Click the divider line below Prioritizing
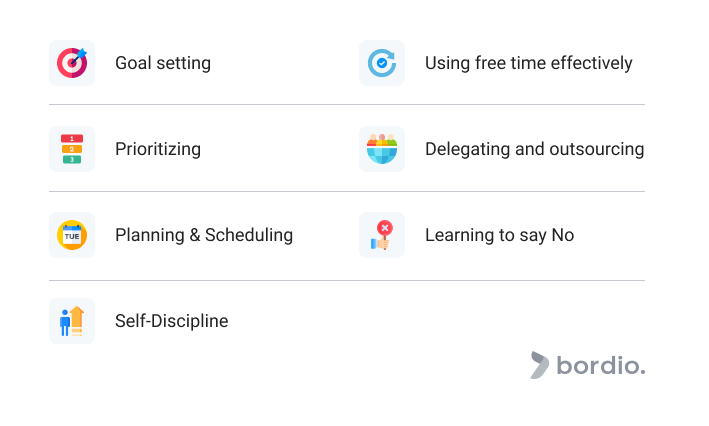This screenshot has height=426, width=709. [x=347, y=191]
